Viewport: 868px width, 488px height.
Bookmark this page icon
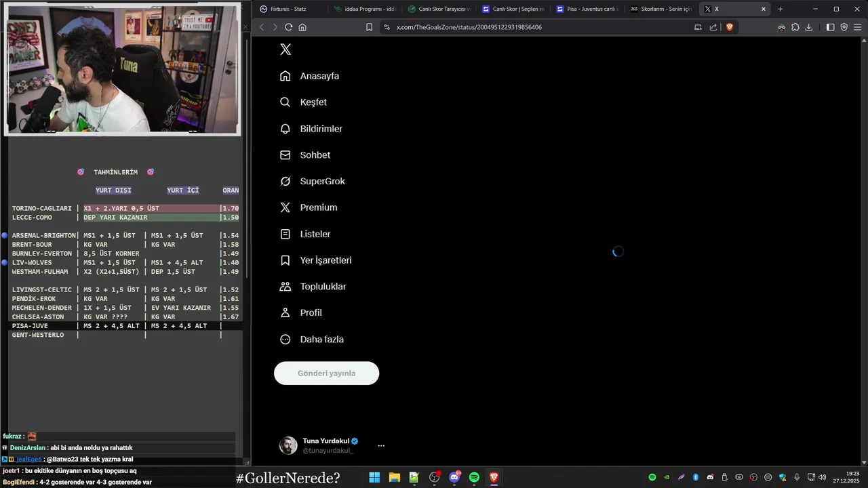tap(369, 27)
